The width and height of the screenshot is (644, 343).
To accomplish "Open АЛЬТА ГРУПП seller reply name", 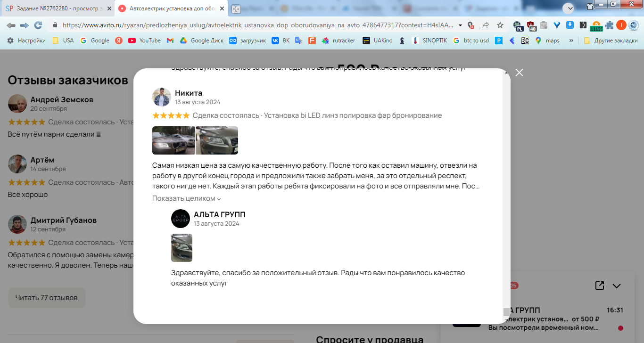I will 219,214.
